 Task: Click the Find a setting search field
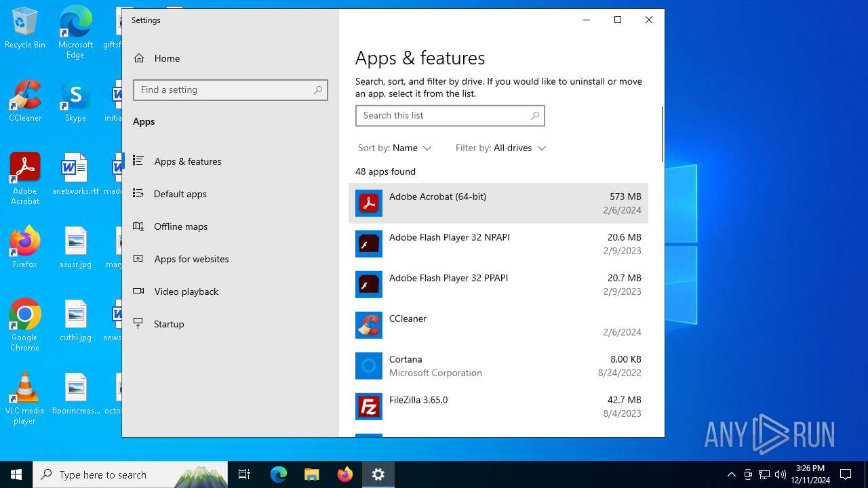[231, 90]
